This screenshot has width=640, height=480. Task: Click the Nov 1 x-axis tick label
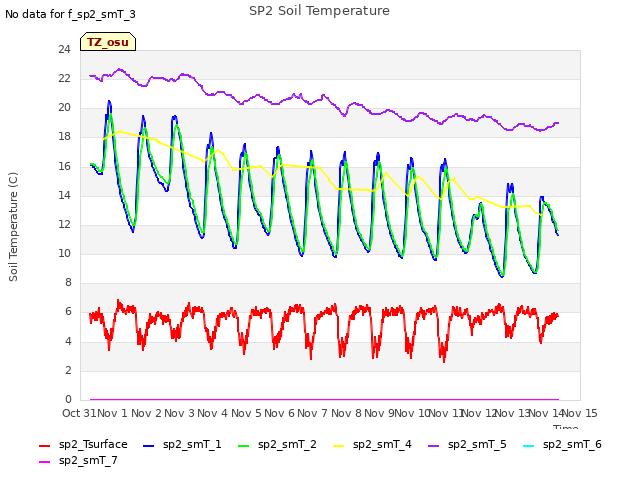click(113, 413)
